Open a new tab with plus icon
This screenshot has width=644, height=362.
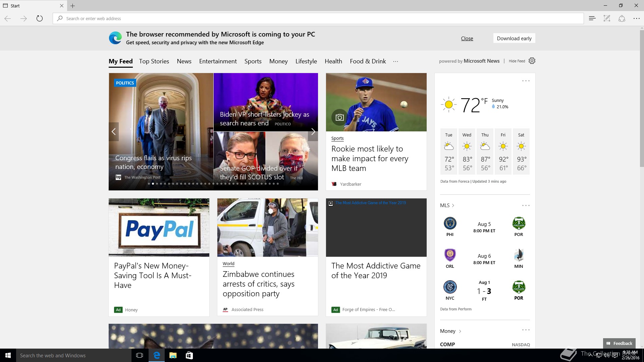coord(72,6)
